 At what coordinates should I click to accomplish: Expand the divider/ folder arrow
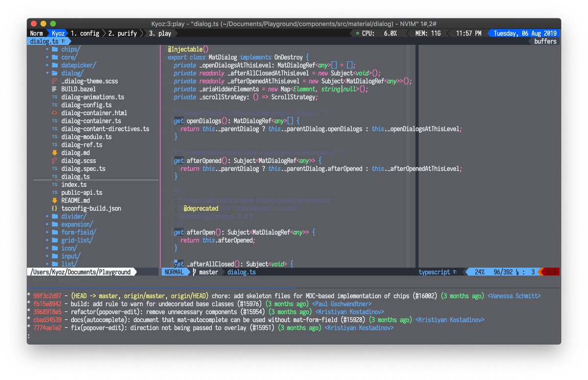coord(48,216)
